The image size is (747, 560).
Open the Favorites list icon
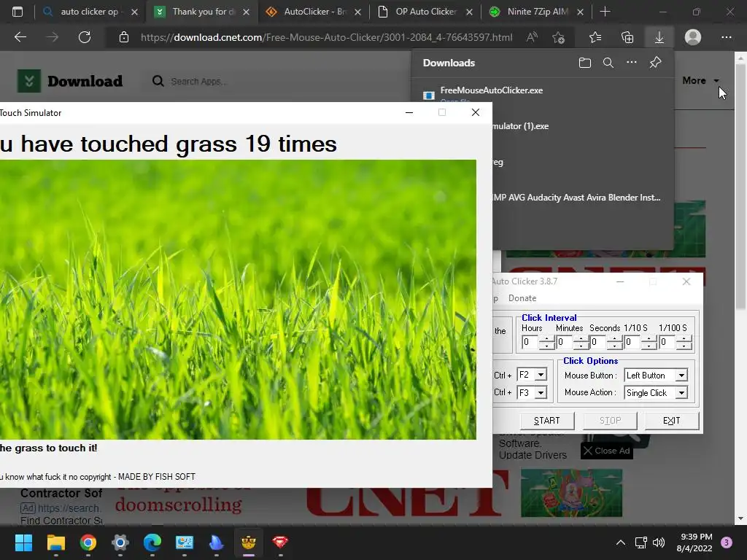click(x=595, y=37)
